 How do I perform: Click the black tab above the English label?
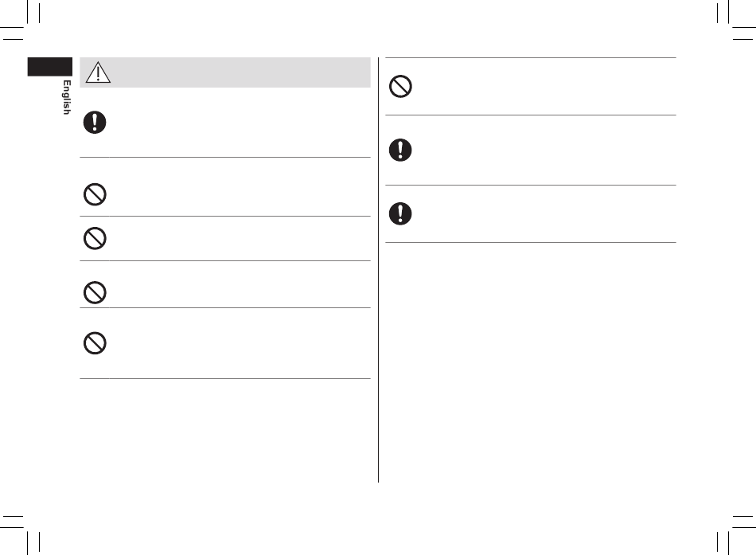pos(49,67)
